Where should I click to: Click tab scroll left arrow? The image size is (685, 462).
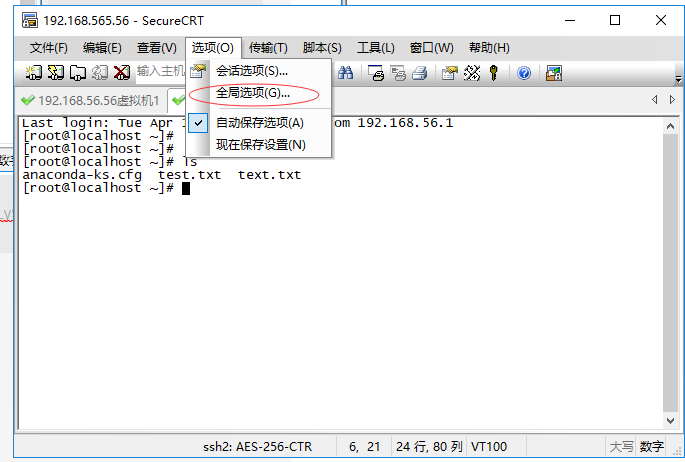click(654, 100)
